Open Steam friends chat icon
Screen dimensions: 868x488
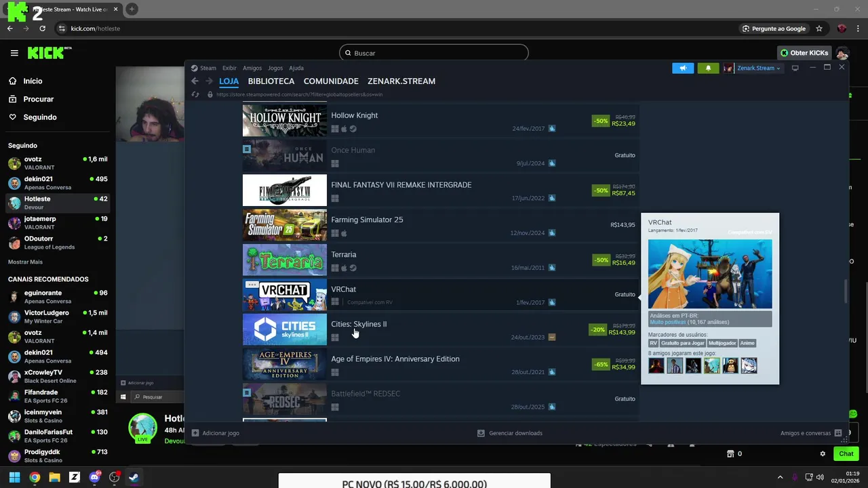pyautogui.click(x=838, y=433)
